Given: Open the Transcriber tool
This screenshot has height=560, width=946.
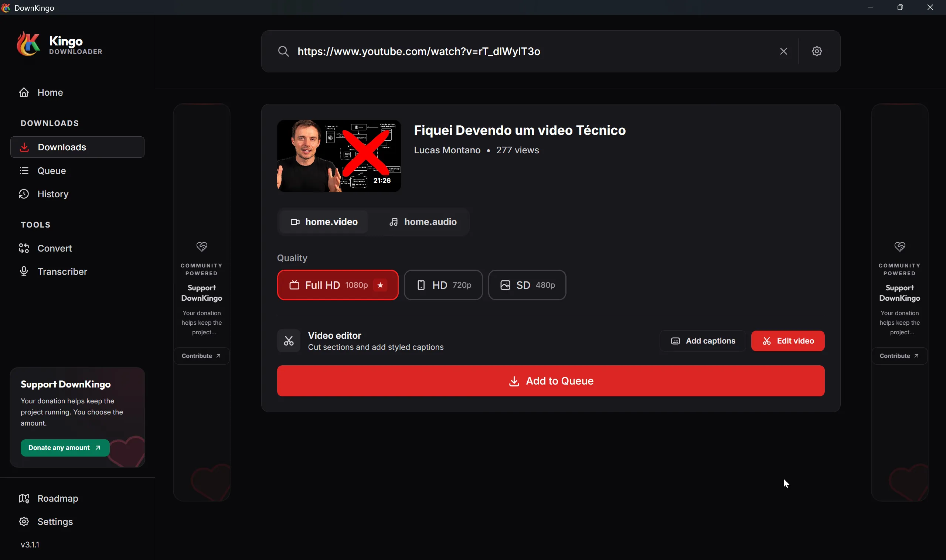Looking at the screenshot, I should pyautogui.click(x=77, y=272).
